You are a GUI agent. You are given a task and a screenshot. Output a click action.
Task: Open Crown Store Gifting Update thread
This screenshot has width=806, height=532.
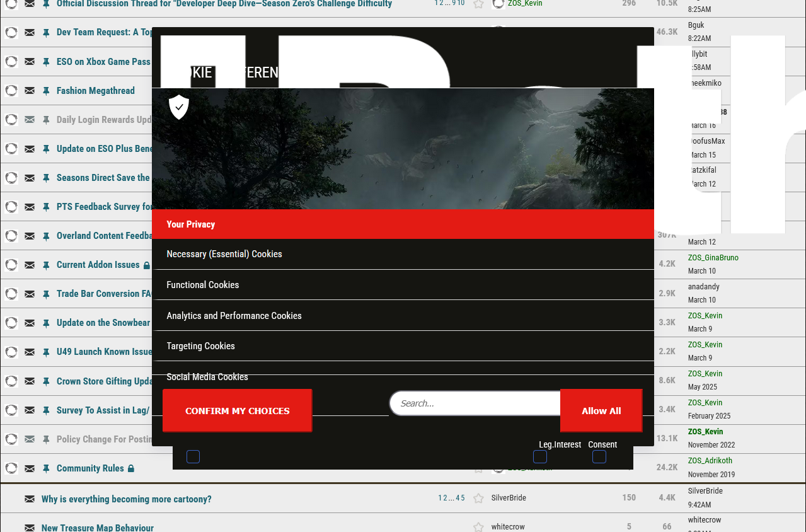coord(105,381)
